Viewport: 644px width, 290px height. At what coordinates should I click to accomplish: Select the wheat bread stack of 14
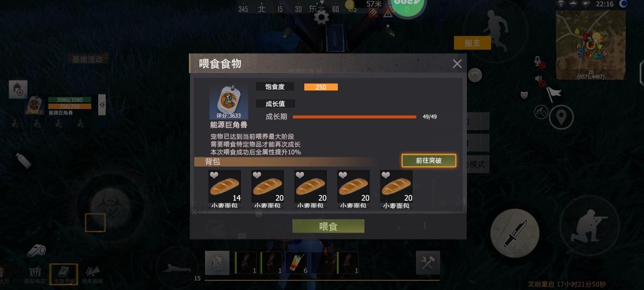click(225, 186)
